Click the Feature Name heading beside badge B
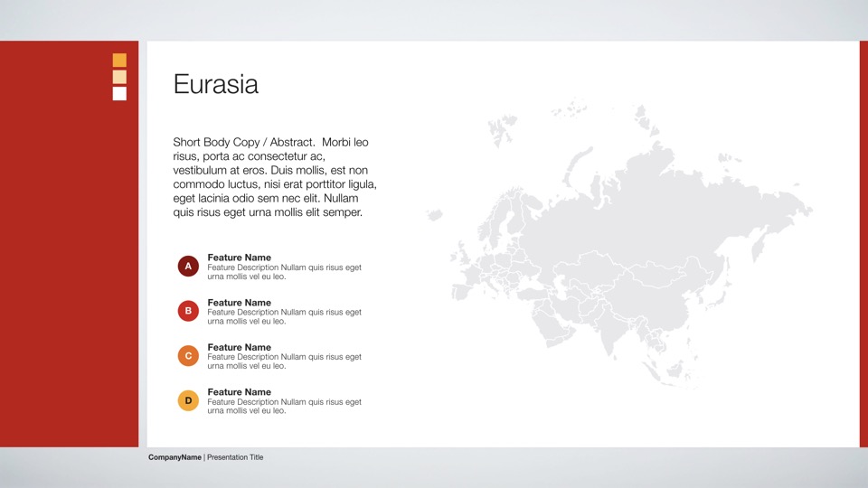 [x=239, y=303]
